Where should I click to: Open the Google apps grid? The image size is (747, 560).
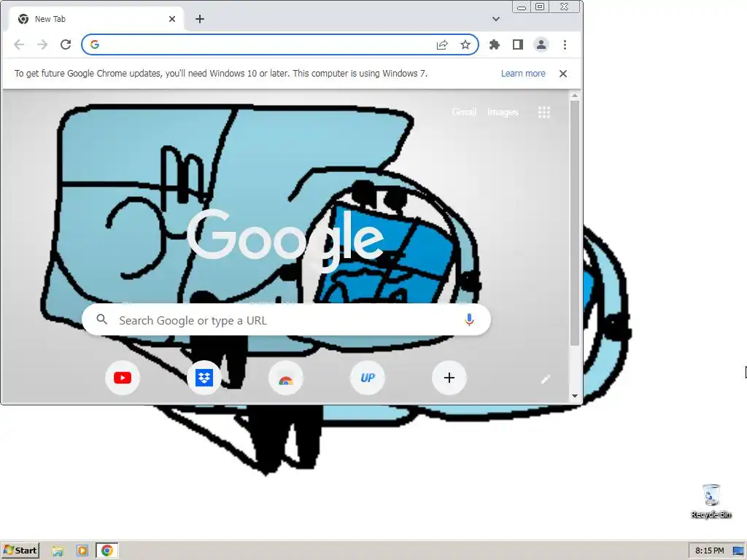(x=544, y=112)
